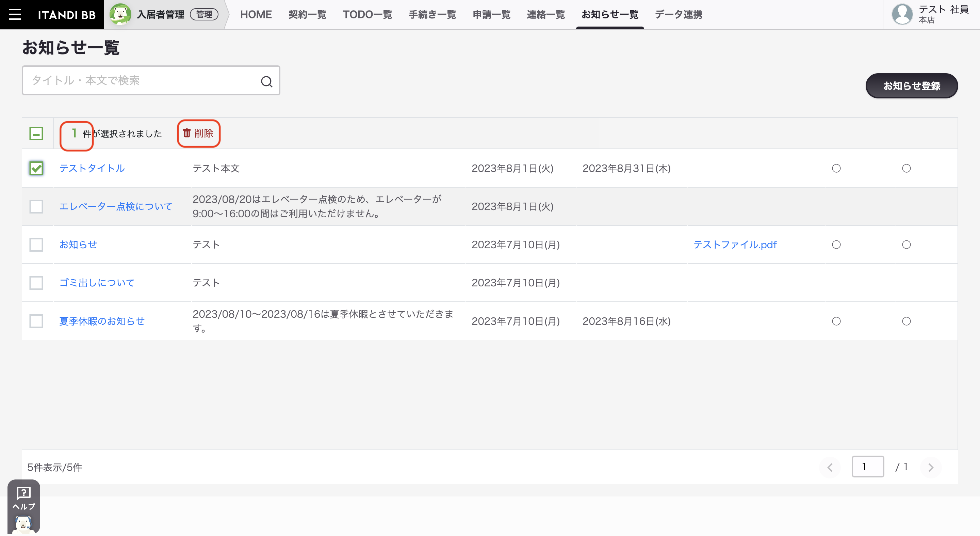
Task: Go to the previous page arrow
Action: tap(830, 467)
